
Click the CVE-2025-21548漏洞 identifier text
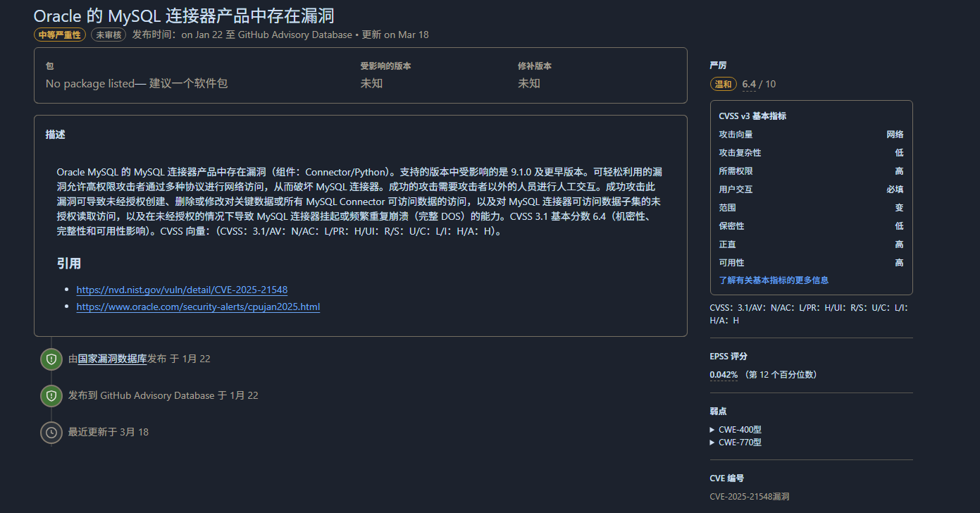click(749, 496)
